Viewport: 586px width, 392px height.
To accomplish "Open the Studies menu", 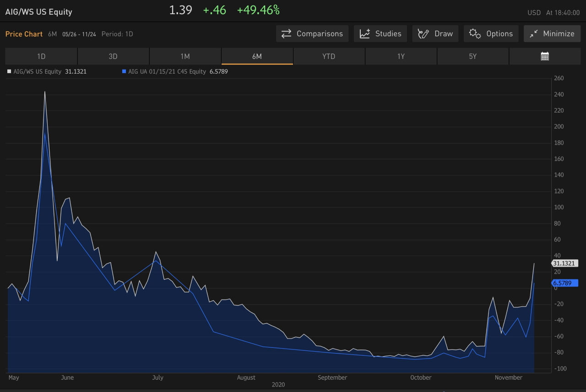I will [380, 34].
